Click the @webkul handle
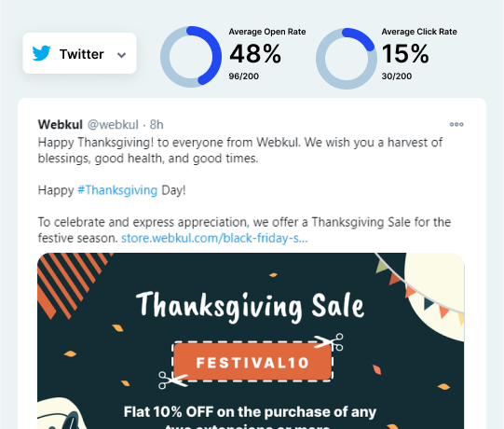 113,125
